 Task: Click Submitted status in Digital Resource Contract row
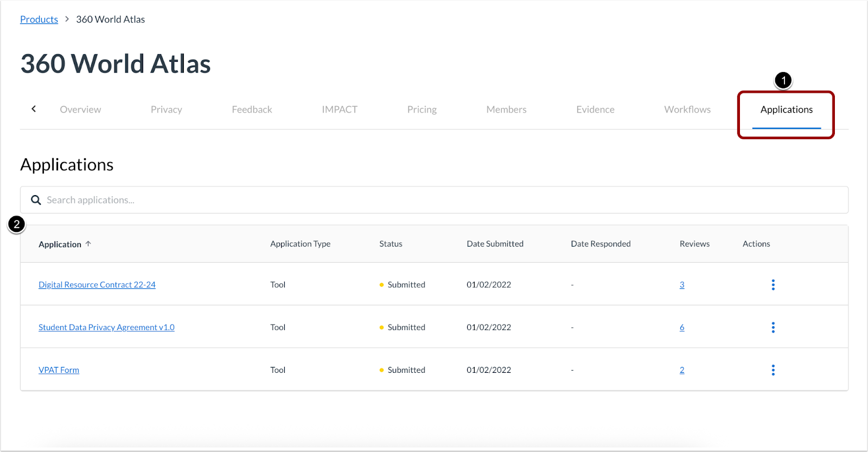click(402, 285)
